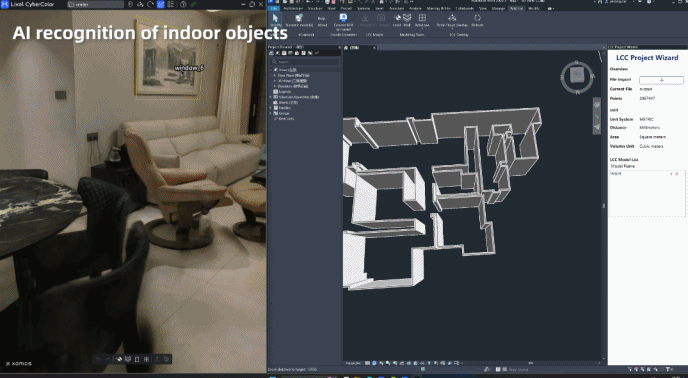Screen dimensions: 688x378
Task: Open the File menu tab
Action: click(274, 8)
